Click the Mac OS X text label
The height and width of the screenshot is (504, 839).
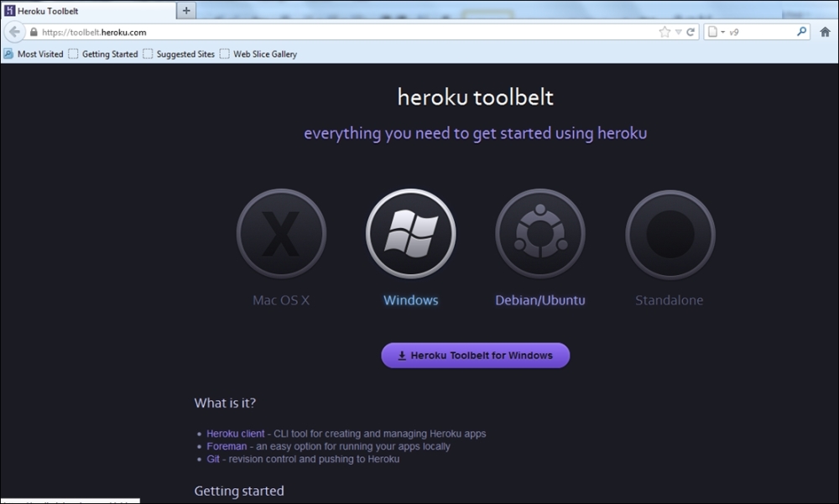click(x=281, y=300)
